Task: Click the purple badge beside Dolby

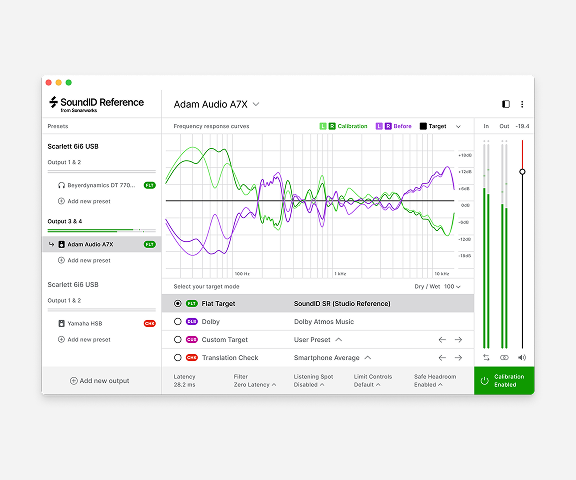Action: 192,322
